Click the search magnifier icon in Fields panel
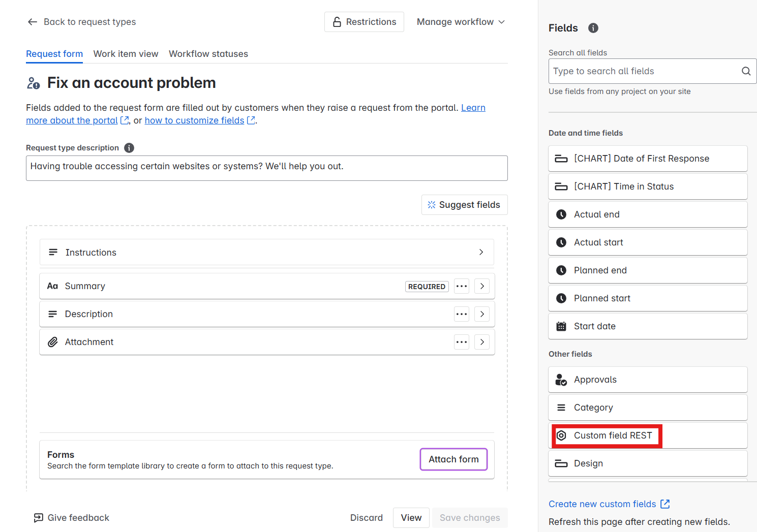The width and height of the screenshot is (757, 532). coord(745,71)
